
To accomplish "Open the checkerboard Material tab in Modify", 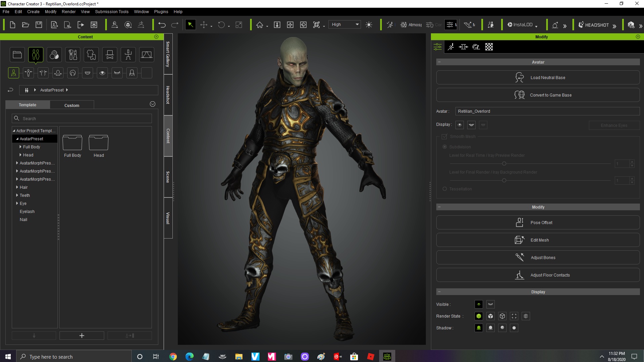I will (489, 47).
